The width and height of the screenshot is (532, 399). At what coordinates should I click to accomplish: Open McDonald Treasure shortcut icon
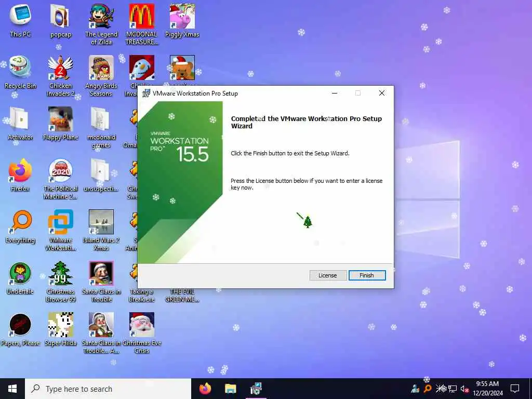142,24
